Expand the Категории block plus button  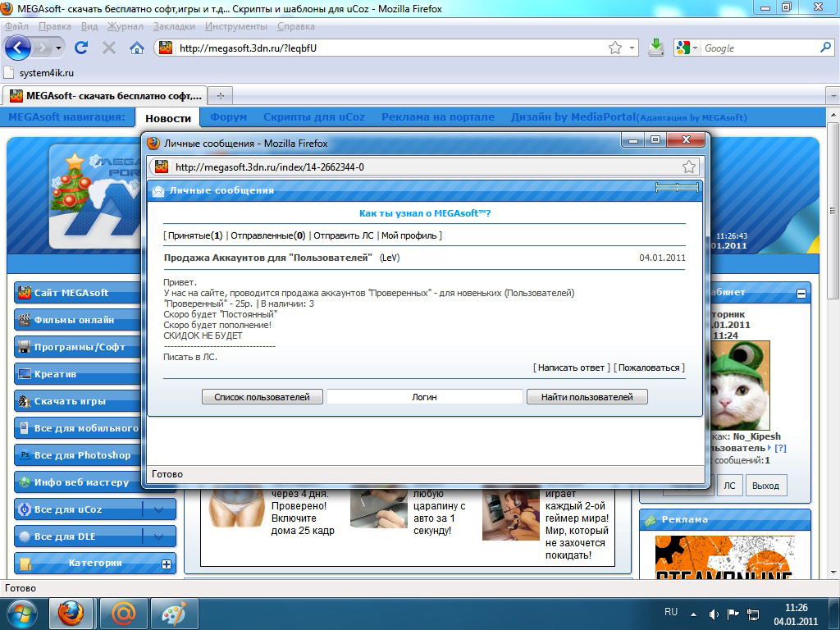[x=167, y=564]
